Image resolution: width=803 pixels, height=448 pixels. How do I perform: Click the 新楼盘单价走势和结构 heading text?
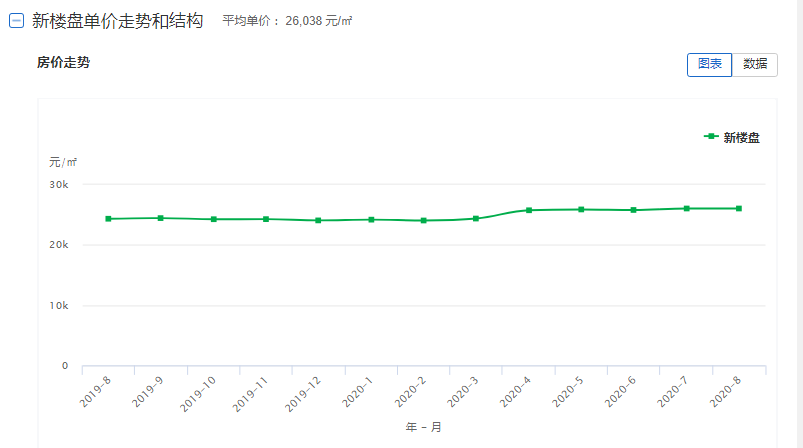[118, 21]
